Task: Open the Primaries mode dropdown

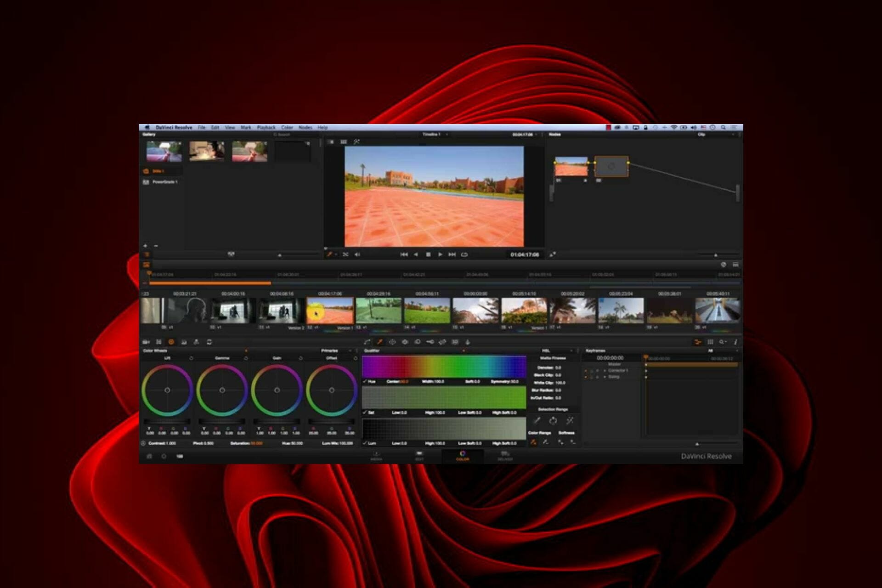Action: click(335, 351)
